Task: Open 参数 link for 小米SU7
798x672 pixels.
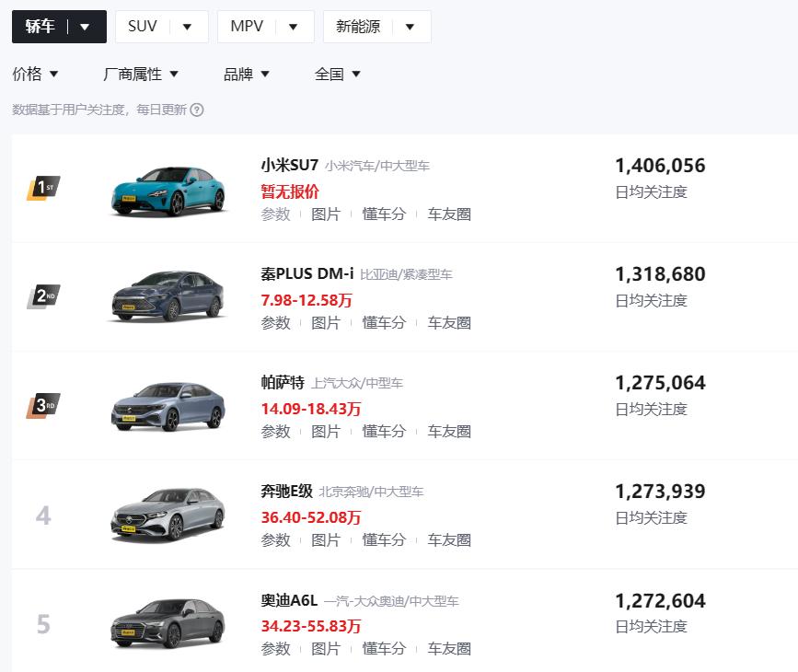Action: (275, 214)
